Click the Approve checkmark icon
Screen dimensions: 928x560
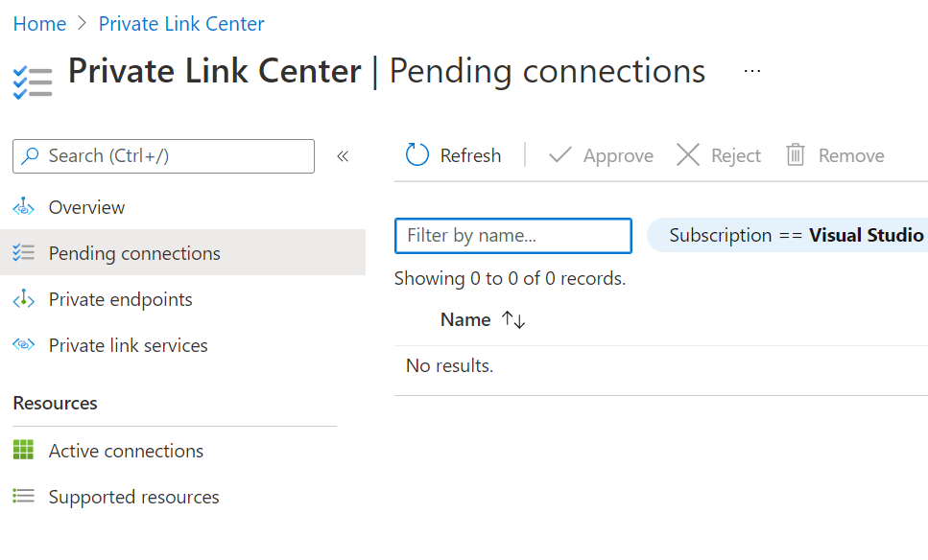coord(560,155)
